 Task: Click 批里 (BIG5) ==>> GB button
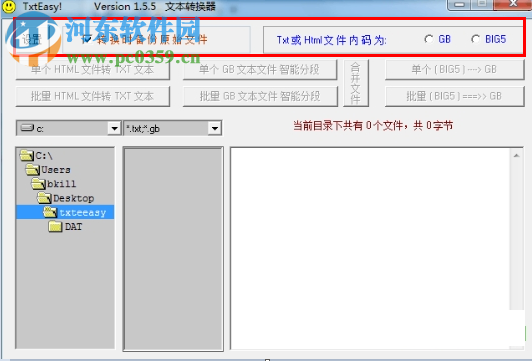pyautogui.click(x=455, y=96)
